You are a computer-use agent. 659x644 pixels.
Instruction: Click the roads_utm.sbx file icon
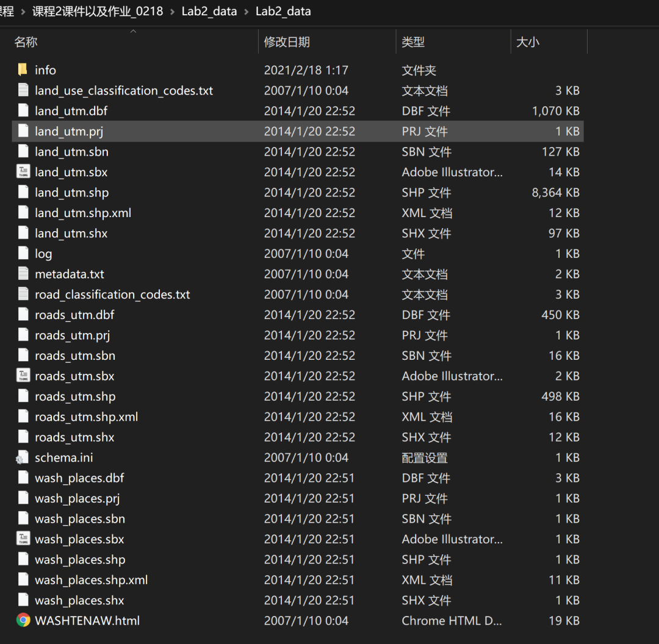coord(23,376)
